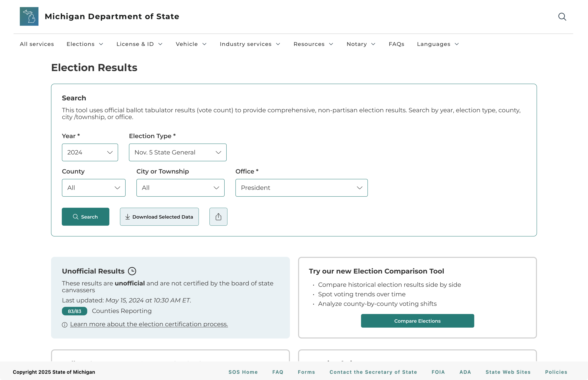Click the share results icon button

(218, 217)
